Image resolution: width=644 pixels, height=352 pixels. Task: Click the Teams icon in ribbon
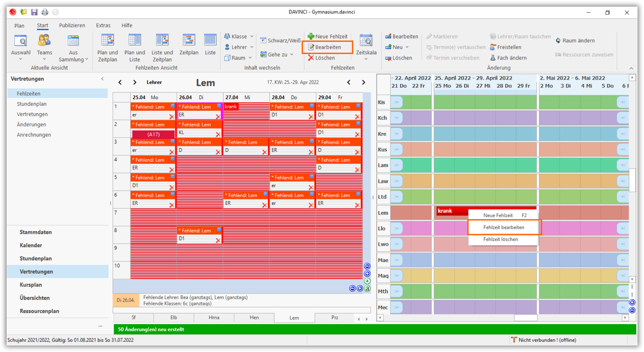(x=45, y=41)
